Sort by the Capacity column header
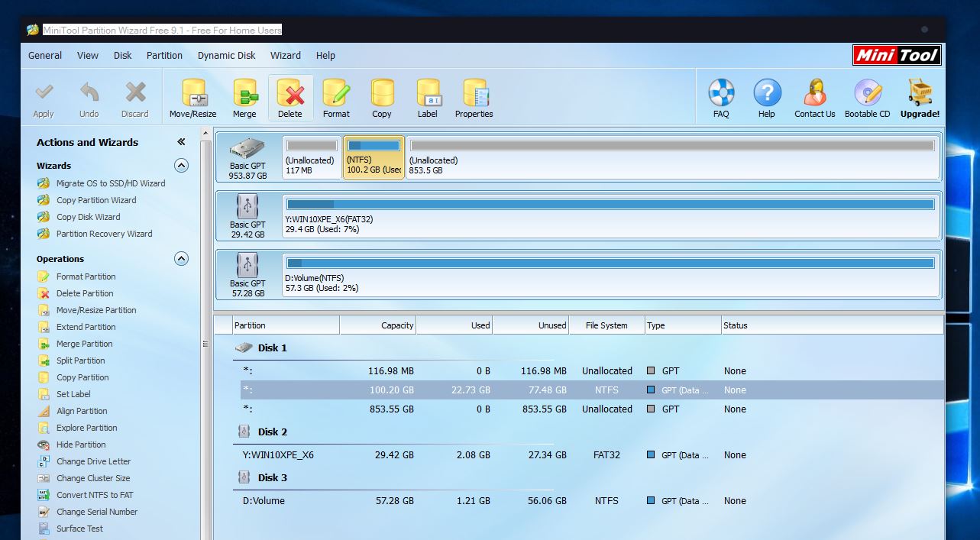 click(x=377, y=325)
